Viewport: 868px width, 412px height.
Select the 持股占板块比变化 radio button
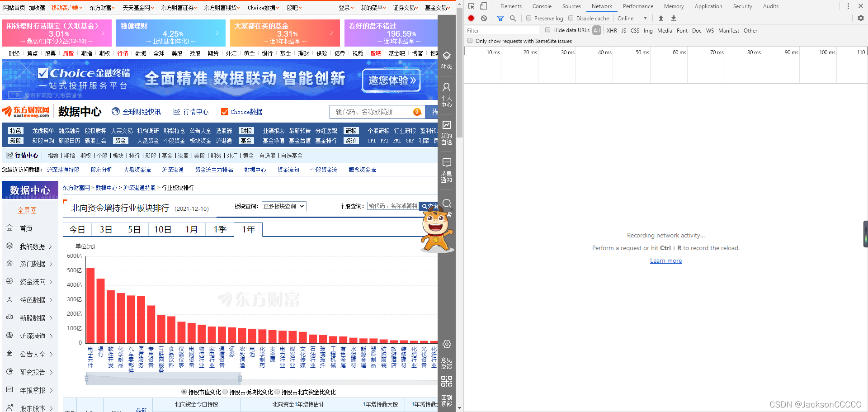tap(225, 392)
